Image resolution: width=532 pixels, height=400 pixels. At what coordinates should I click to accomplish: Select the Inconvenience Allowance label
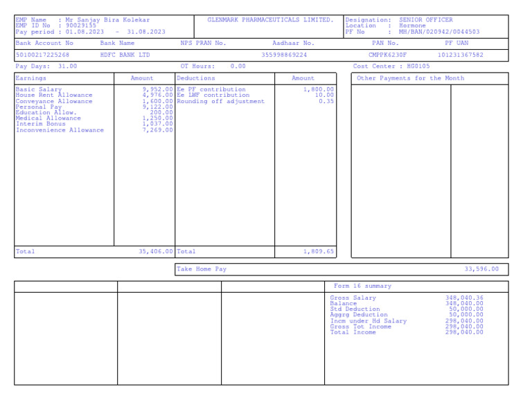tap(60, 130)
